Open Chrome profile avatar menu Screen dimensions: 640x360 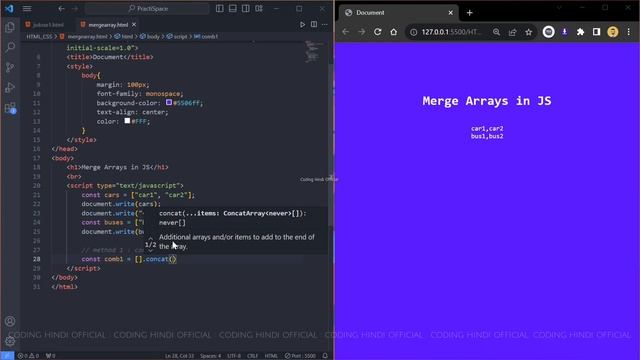click(x=613, y=32)
